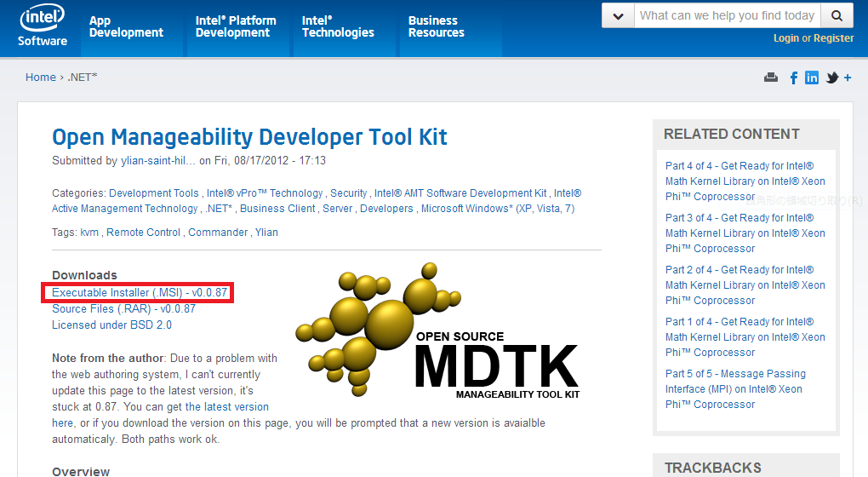Click the Downloads heading text

point(85,275)
